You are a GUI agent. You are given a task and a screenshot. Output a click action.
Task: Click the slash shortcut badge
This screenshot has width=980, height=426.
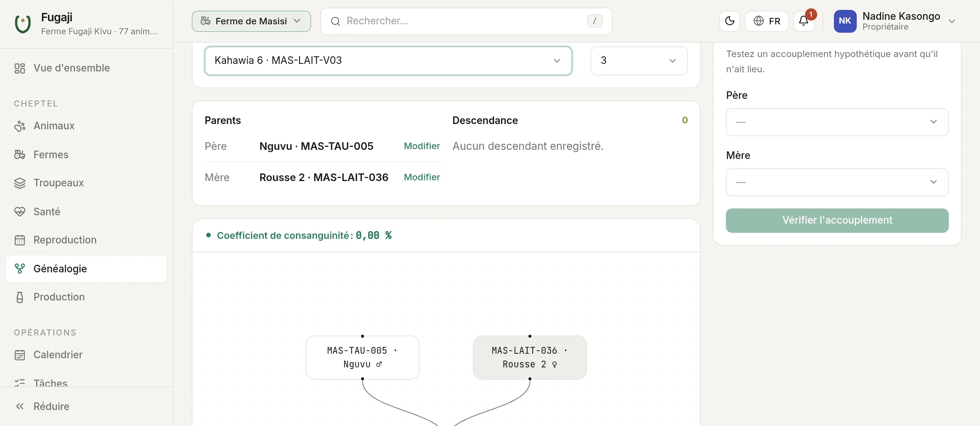pos(595,21)
